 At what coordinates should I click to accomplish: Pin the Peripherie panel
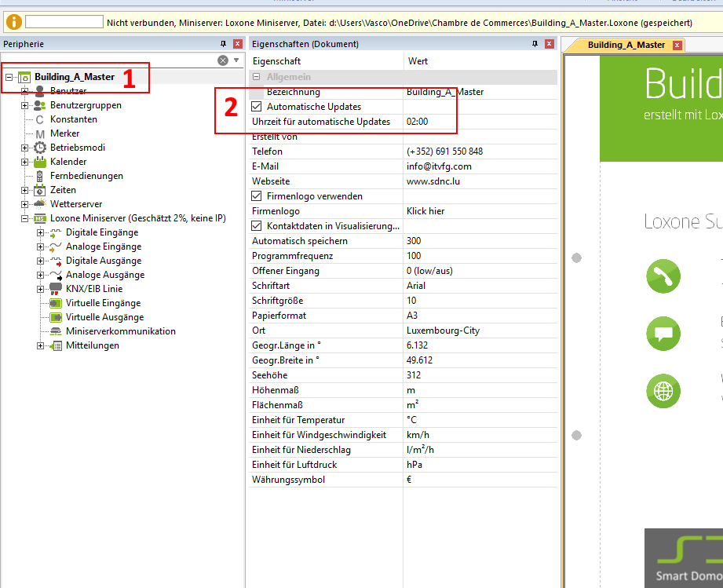click(223, 44)
